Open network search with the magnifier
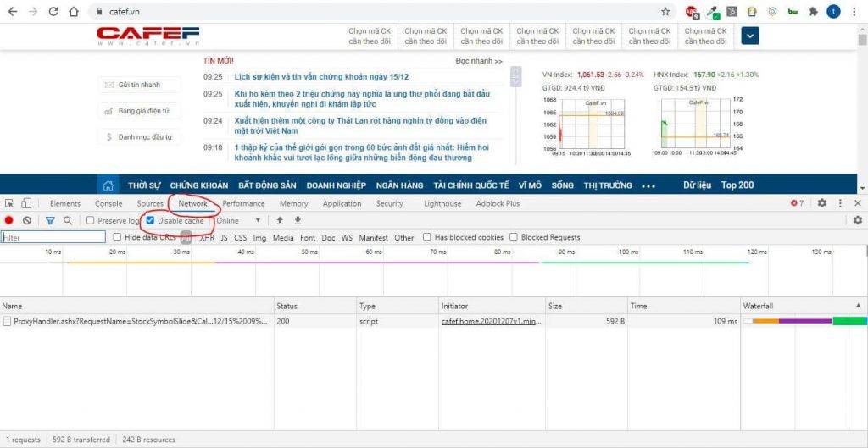 coord(68,221)
